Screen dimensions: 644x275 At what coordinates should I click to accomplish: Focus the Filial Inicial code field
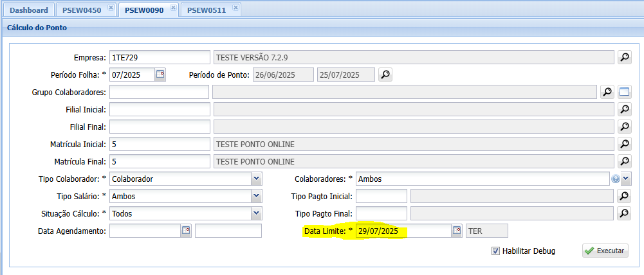tap(160, 109)
